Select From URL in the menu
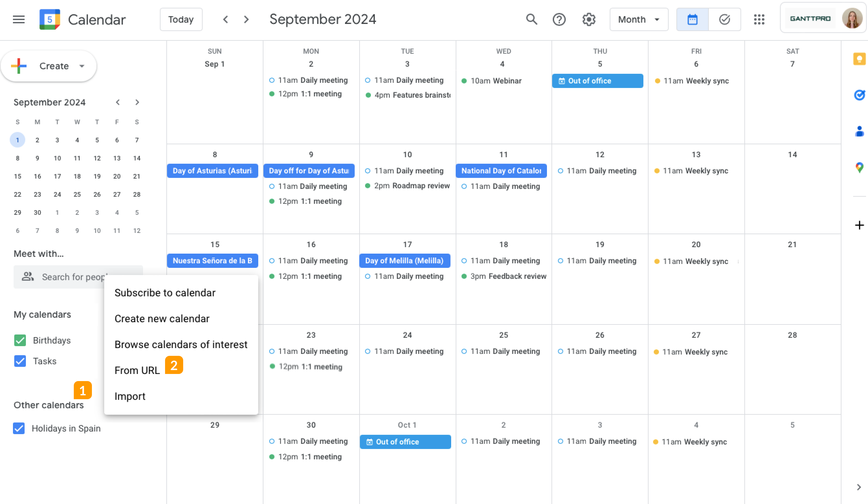 [137, 370]
